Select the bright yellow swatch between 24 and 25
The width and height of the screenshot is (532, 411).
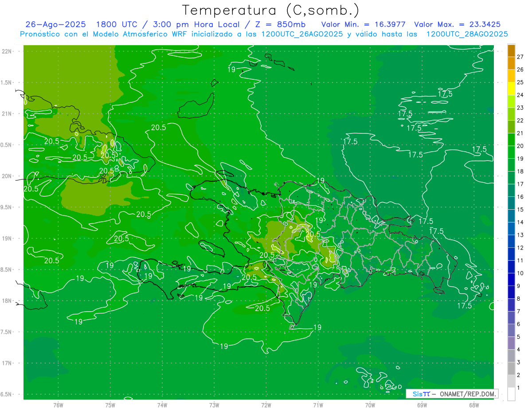click(x=511, y=88)
